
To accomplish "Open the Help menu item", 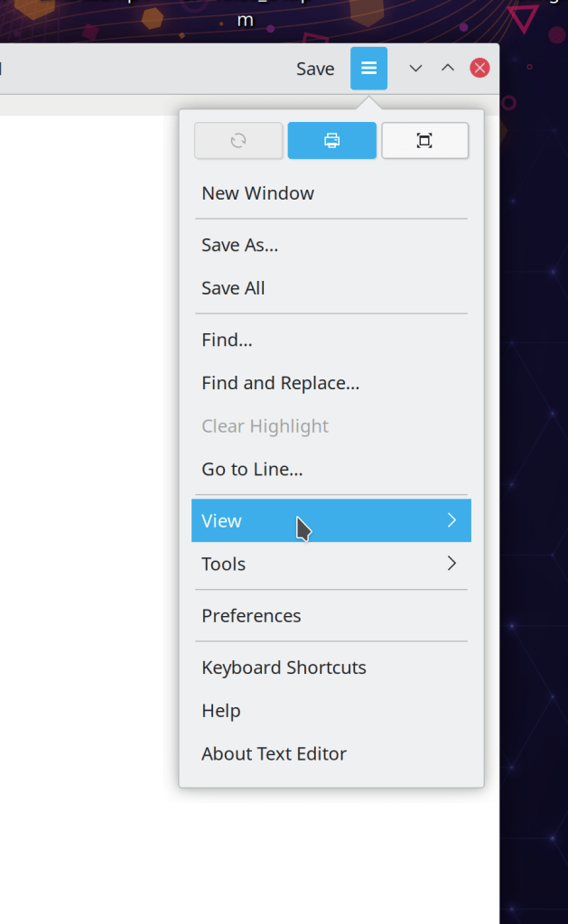I will (221, 711).
